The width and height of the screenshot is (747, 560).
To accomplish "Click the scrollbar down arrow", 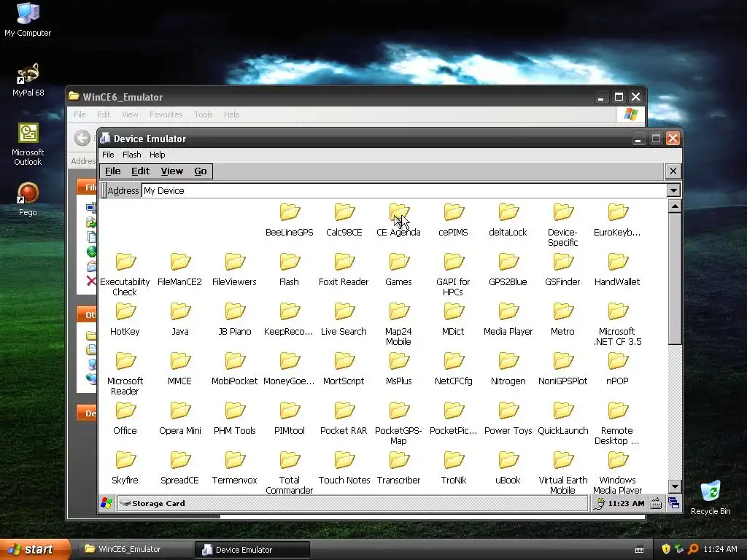I will pyautogui.click(x=675, y=486).
